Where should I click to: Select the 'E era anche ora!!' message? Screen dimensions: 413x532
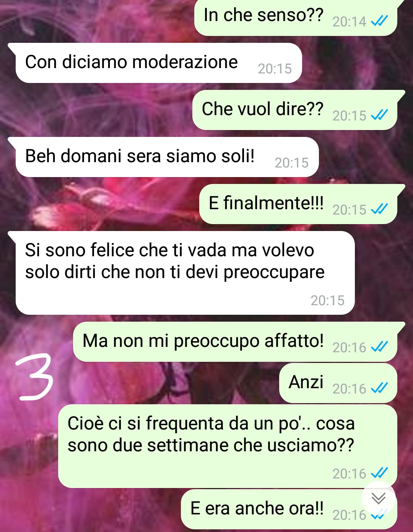pos(289,509)
